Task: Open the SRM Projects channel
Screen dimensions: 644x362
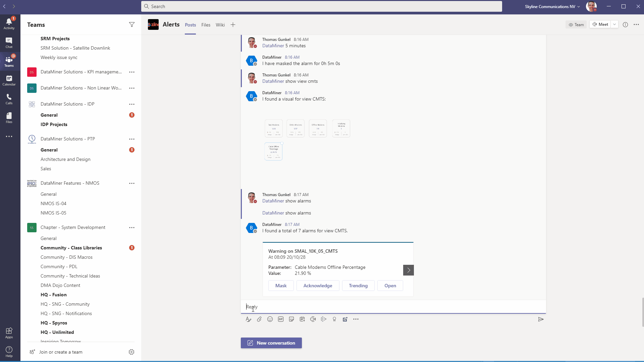Action: coord(55,39)
